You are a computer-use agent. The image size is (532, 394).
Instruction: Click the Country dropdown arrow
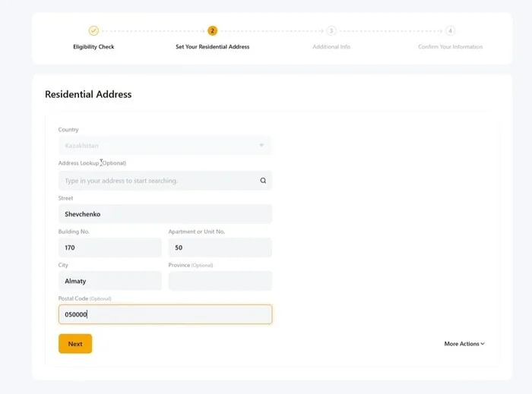(x=261, y=145)
